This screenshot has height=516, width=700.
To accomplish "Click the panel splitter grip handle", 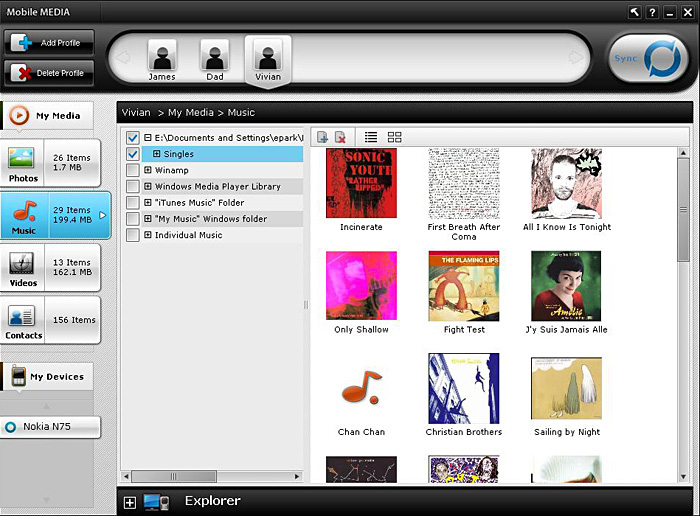I will pos(306,305).
